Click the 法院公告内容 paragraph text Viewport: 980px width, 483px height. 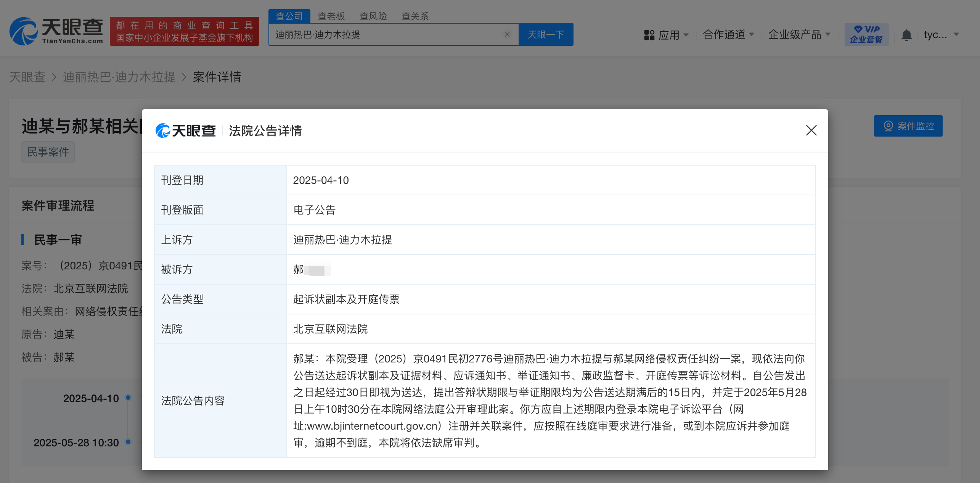549,401
